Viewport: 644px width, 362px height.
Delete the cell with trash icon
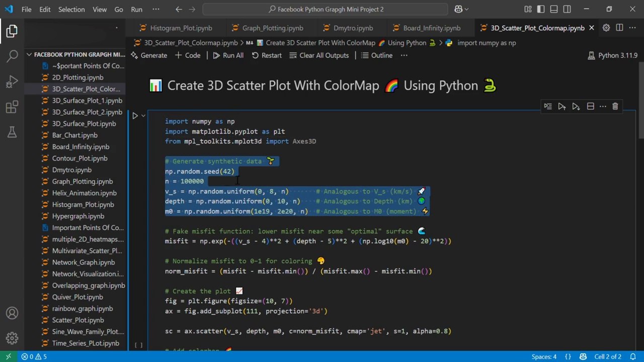[615, 107]
